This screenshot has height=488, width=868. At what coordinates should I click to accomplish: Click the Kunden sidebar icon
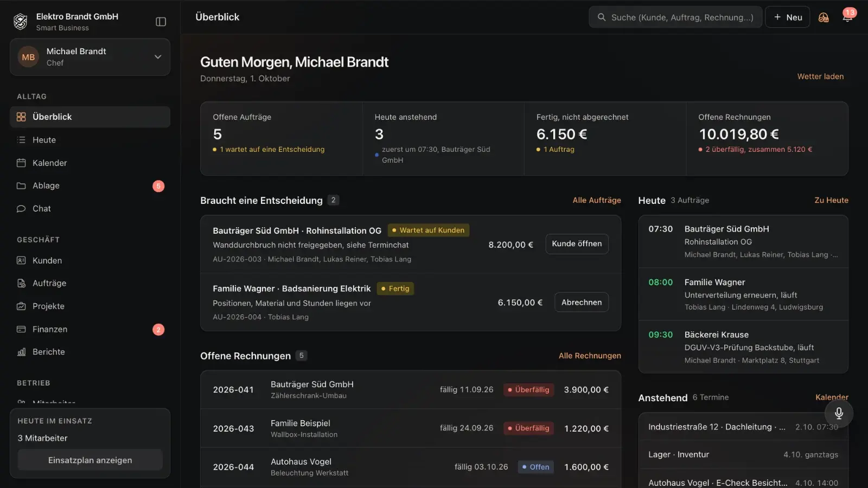[x=21, y=260]
